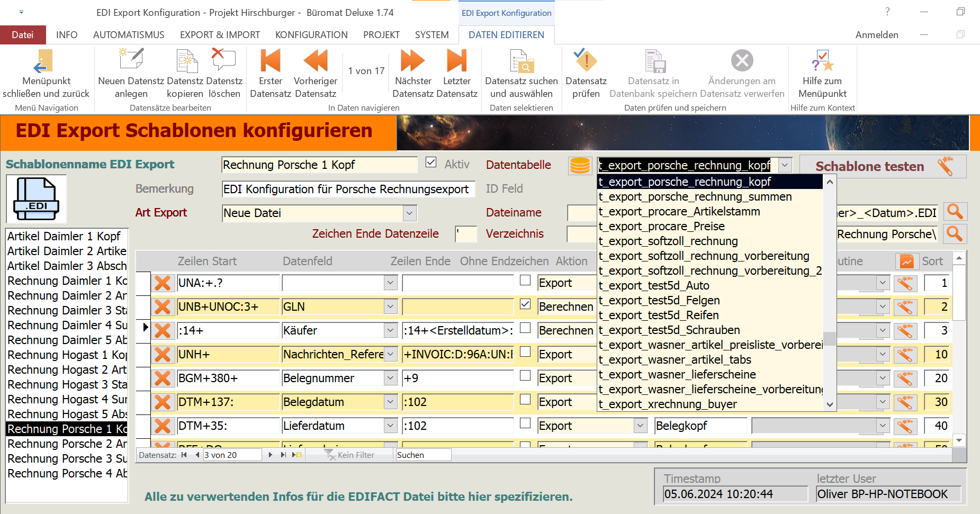The width and height of the screenshot is (980, 514).
Task: Select Rechnung Hogast 1 Kopf template
Action: (x=67, y=355)
